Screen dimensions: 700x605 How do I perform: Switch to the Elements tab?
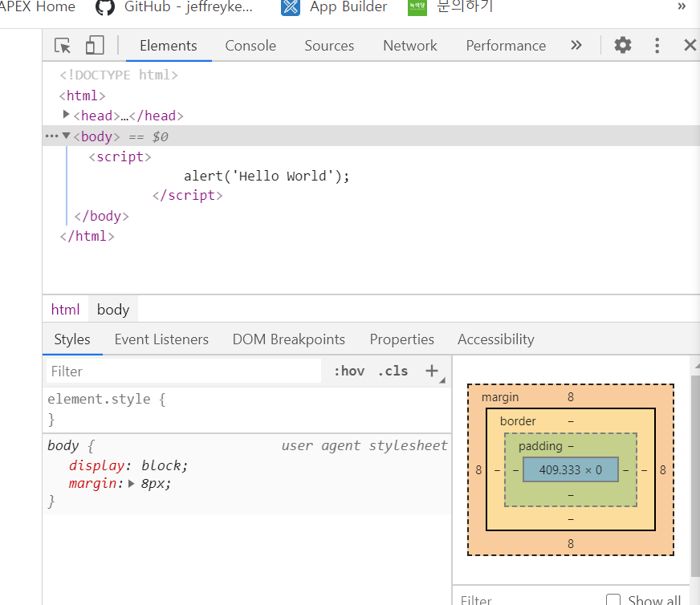tap(169, 46)
